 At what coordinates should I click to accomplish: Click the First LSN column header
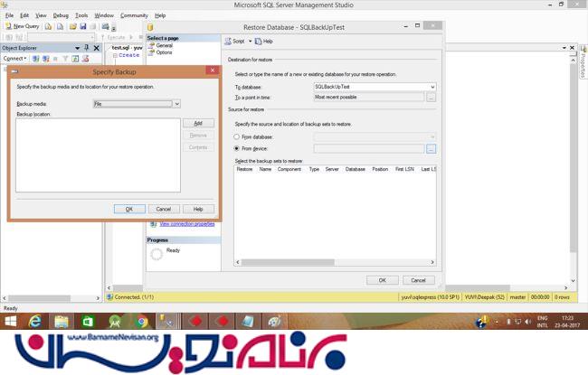(x=404, y=169)
